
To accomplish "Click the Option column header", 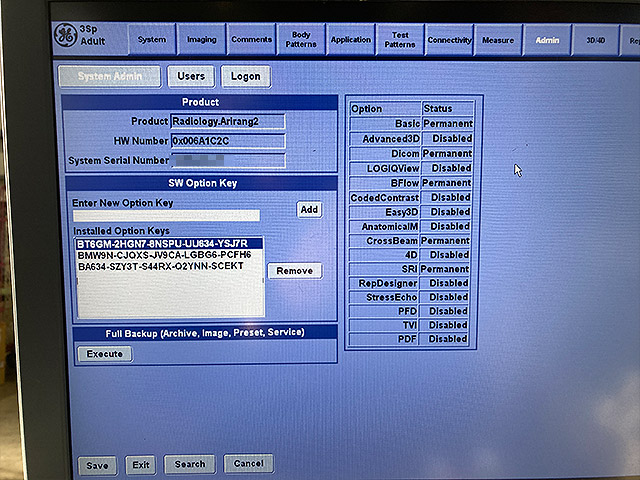I will pos(385,109).
